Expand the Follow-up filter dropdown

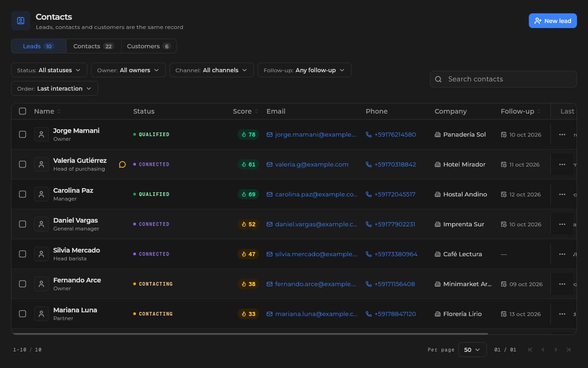[x=305, y=70]
